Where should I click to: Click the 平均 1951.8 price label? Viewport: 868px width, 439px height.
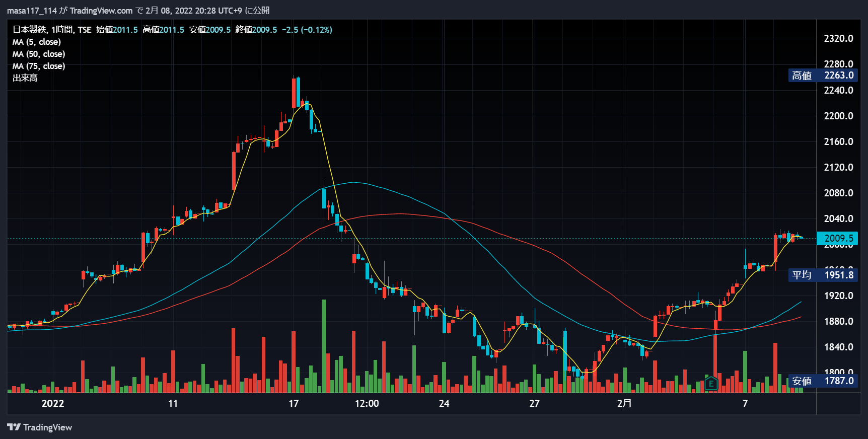tap(823, 275)
